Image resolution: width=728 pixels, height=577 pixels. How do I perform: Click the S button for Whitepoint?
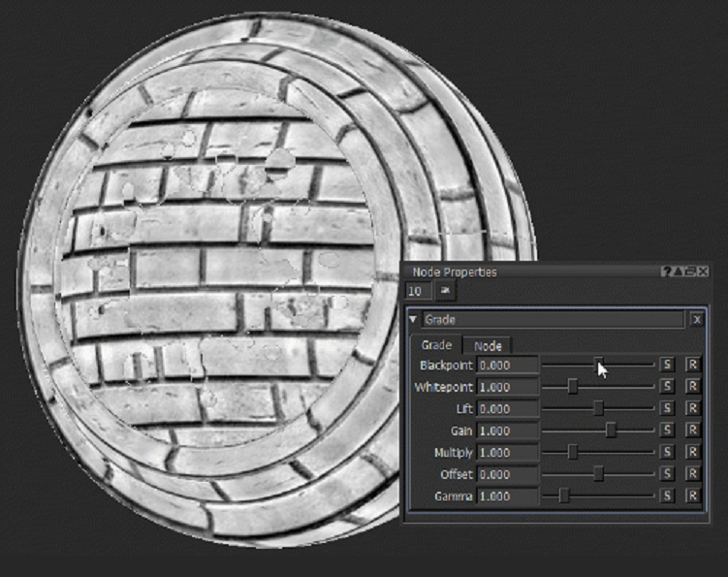click(x=667, y=387)
